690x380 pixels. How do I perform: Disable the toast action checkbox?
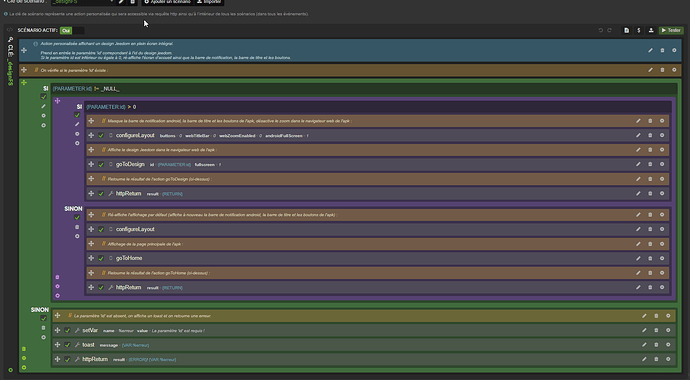[67, 345]
